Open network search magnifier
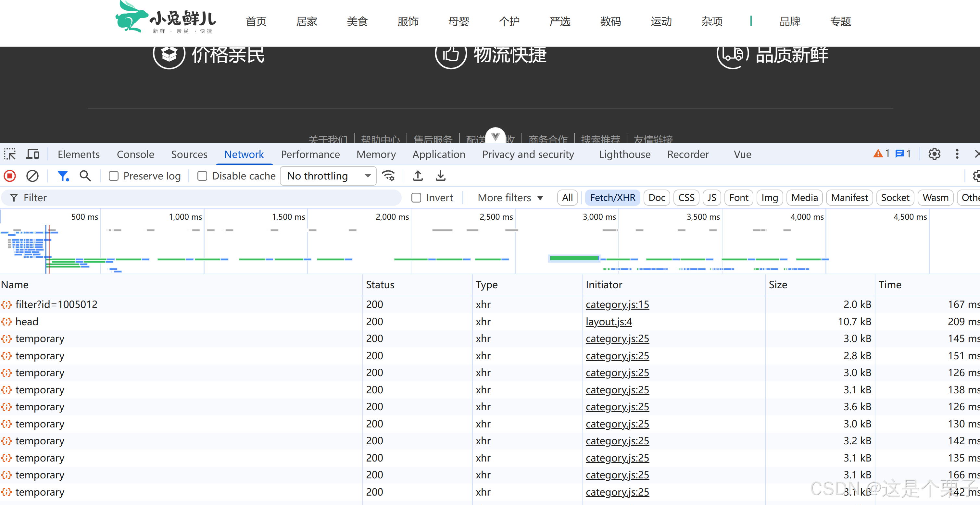 pos(85,176)
